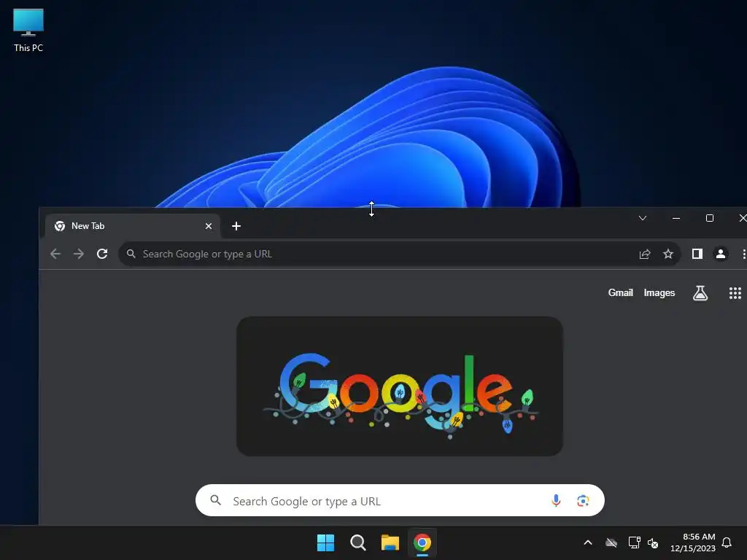This screenshot has height=560, width=747.
Task: Open the holiday Google Doodle
Action: [x=400, y=386]
